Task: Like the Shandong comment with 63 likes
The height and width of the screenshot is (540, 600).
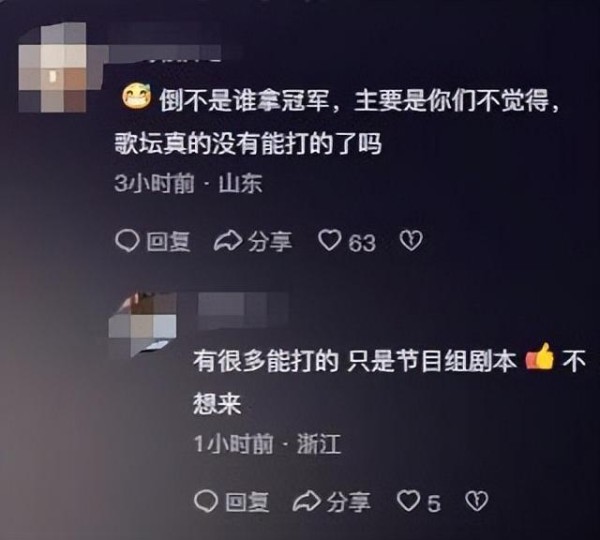Action: [329, 241]
